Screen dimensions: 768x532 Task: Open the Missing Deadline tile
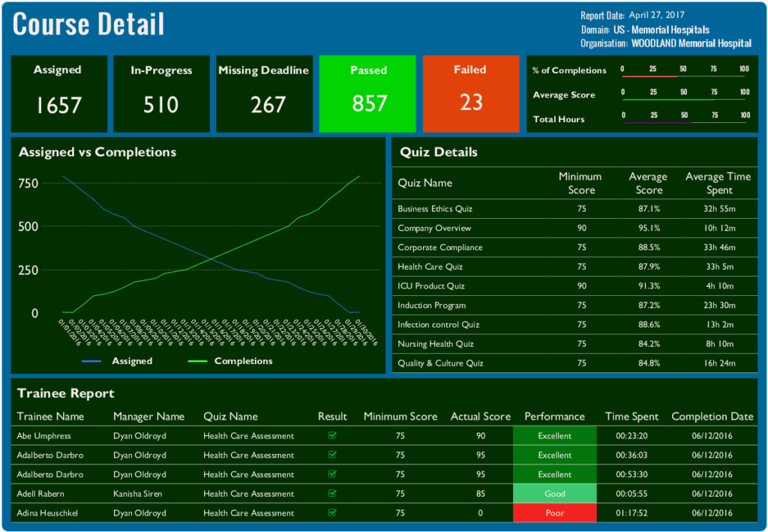tap(264, 94)
